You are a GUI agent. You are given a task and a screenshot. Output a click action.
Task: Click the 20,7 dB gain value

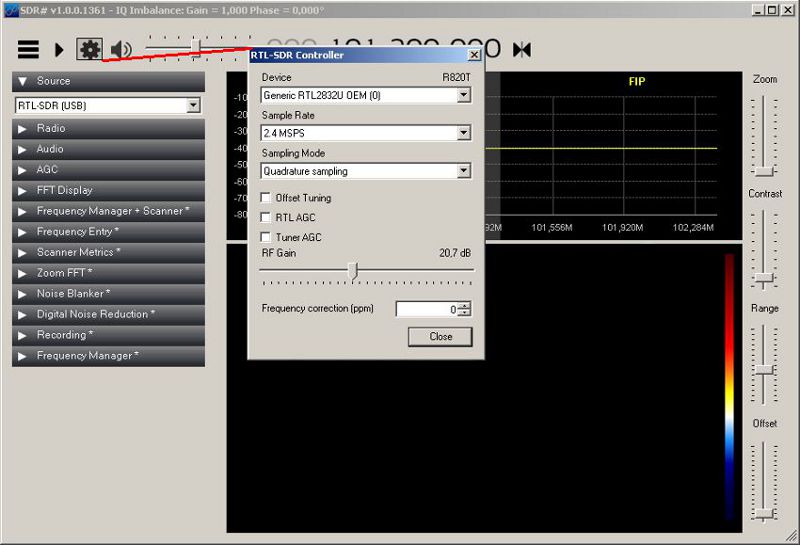(455, 253)
